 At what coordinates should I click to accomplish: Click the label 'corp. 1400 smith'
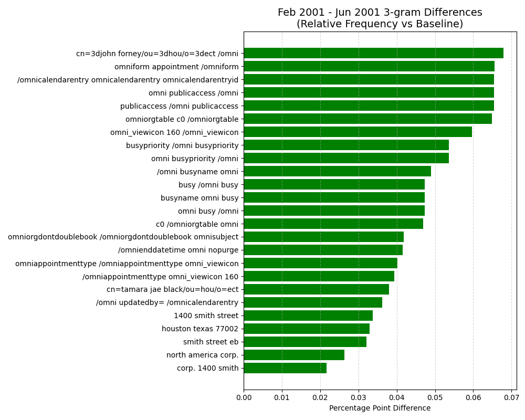pos(207,368)
